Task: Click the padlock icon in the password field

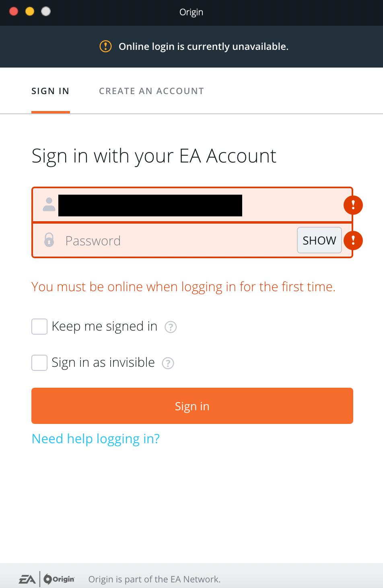Action: 48,240
